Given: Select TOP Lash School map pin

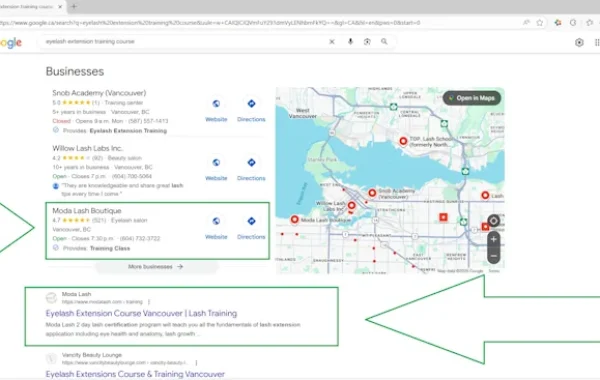Looking at the screenshot, I should coord(403,141).
